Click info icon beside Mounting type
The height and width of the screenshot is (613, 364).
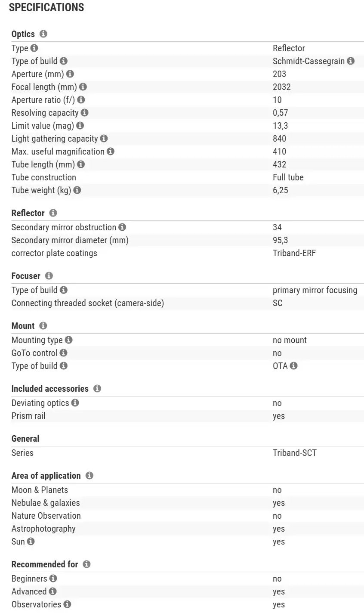[x=68, y=340]
